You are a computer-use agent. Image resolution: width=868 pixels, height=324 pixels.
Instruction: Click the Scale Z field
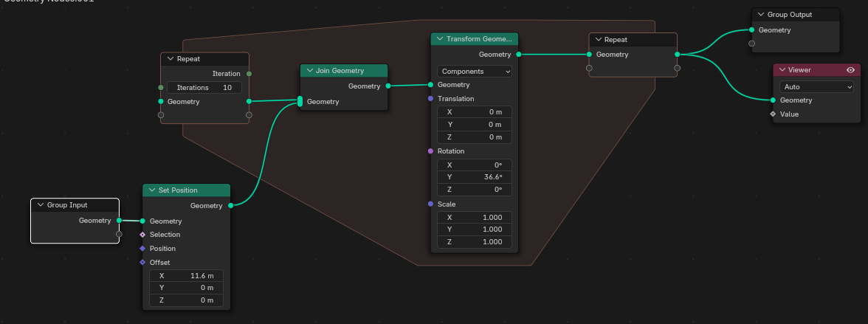(x=475, y=242)
